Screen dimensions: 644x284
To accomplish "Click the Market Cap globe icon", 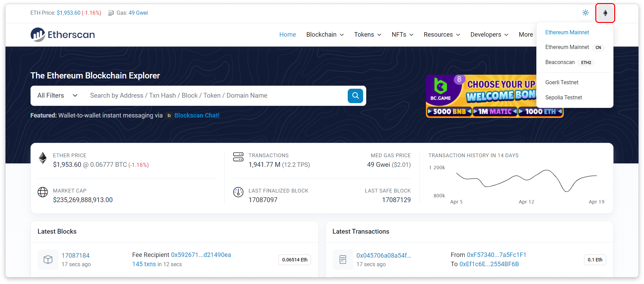I will pyautogui.click(x=43, y=192).
